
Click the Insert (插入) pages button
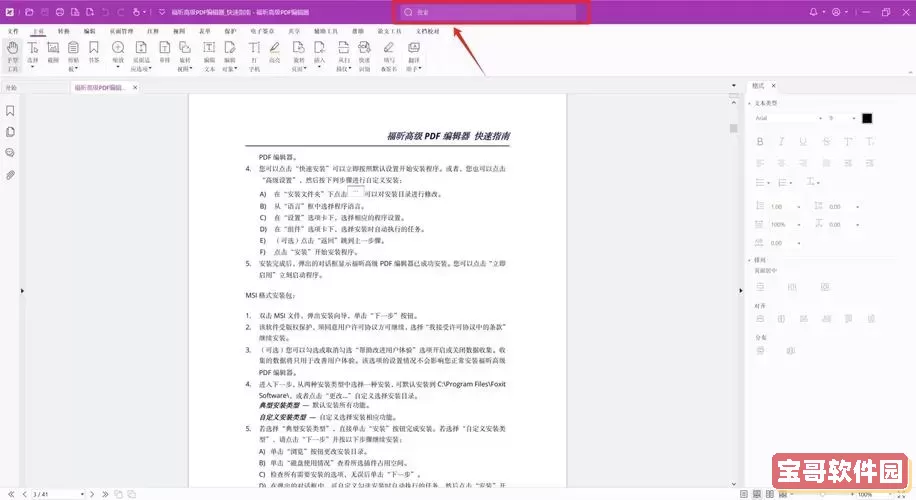[x=319, y=54]
